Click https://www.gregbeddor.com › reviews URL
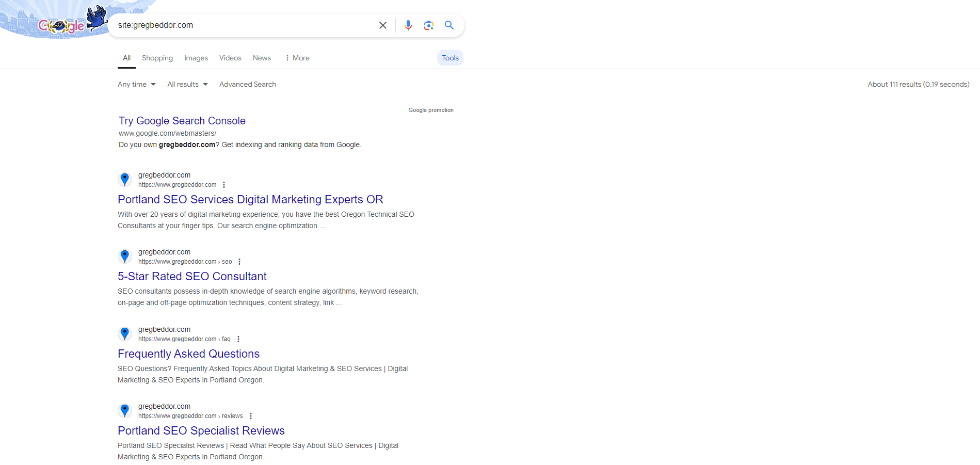This screenshot has height=465, width=980. 190,416
